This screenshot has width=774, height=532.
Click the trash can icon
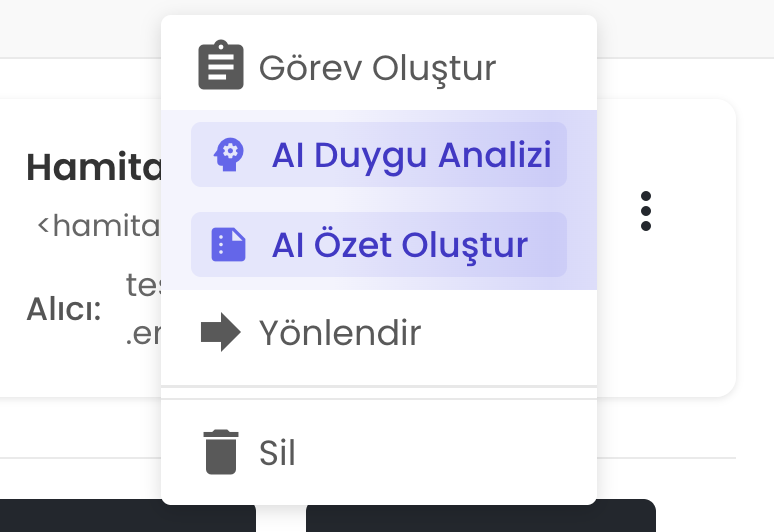(x=221, y=451)
